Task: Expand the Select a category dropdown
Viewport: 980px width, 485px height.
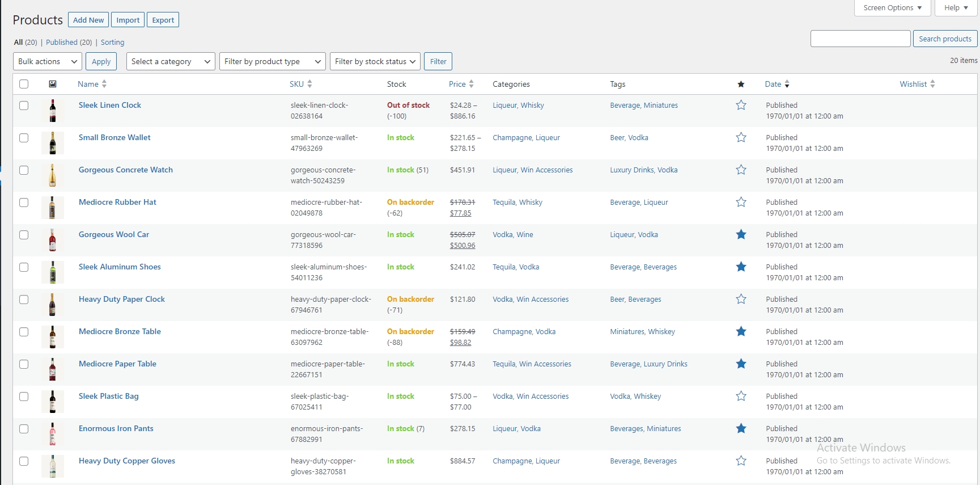Action: pos(170,61)
